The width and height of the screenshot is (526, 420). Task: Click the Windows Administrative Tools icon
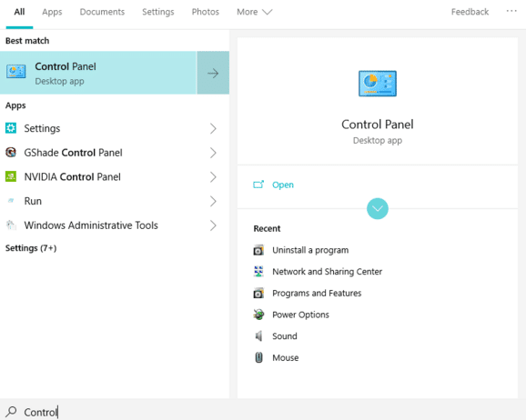click(x=11, y=225)
